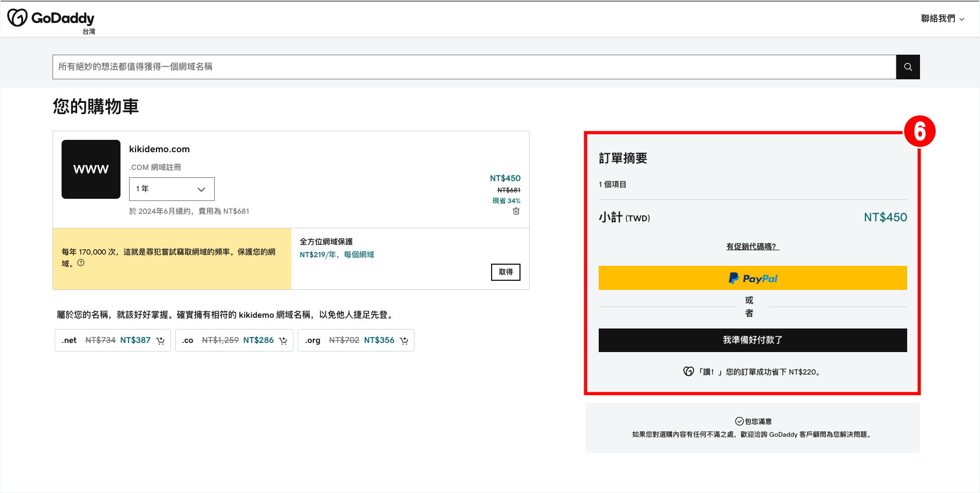Add .co domain via cart icon
Viewport: 980px width, 493px height.
[x=283, y=341]
